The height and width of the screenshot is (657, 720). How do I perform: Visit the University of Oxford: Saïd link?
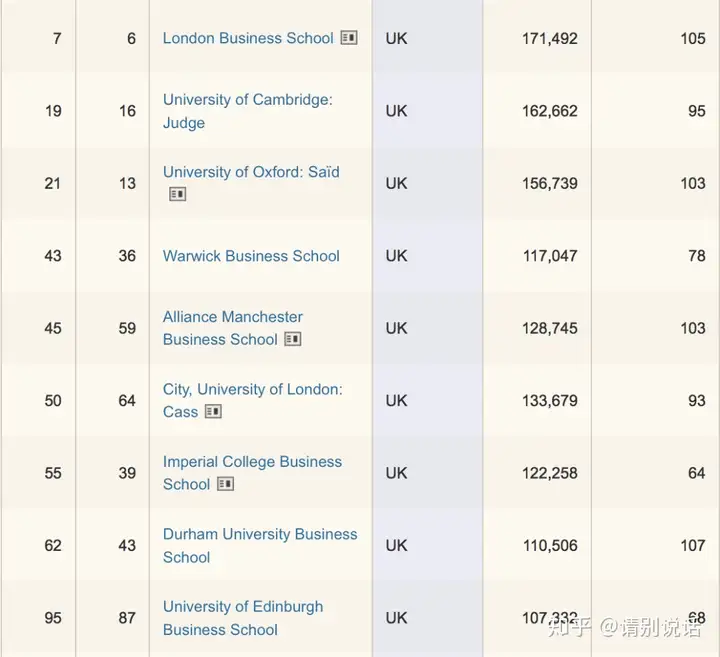click(251, 172)
